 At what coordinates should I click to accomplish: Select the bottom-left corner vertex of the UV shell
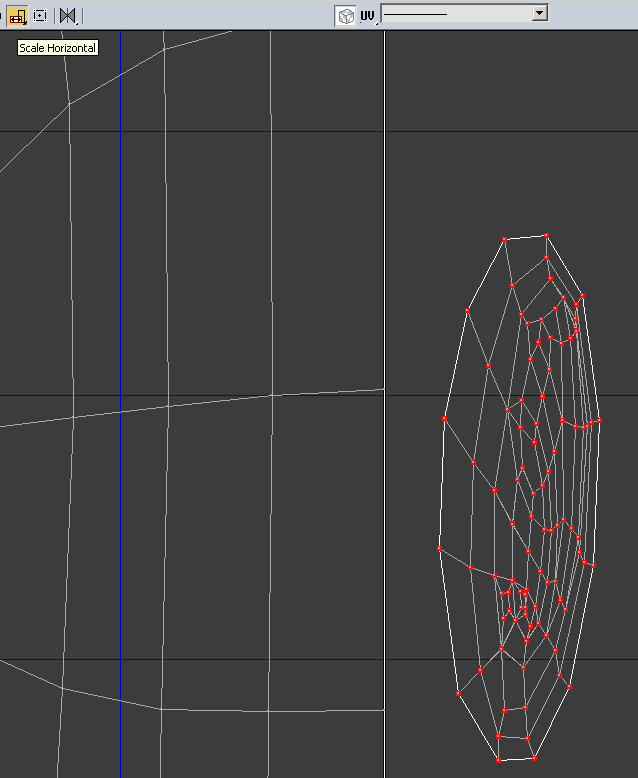point(498,760)
